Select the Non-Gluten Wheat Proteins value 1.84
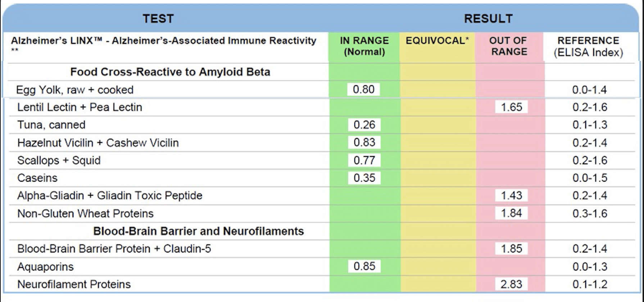 coord(511,213)
